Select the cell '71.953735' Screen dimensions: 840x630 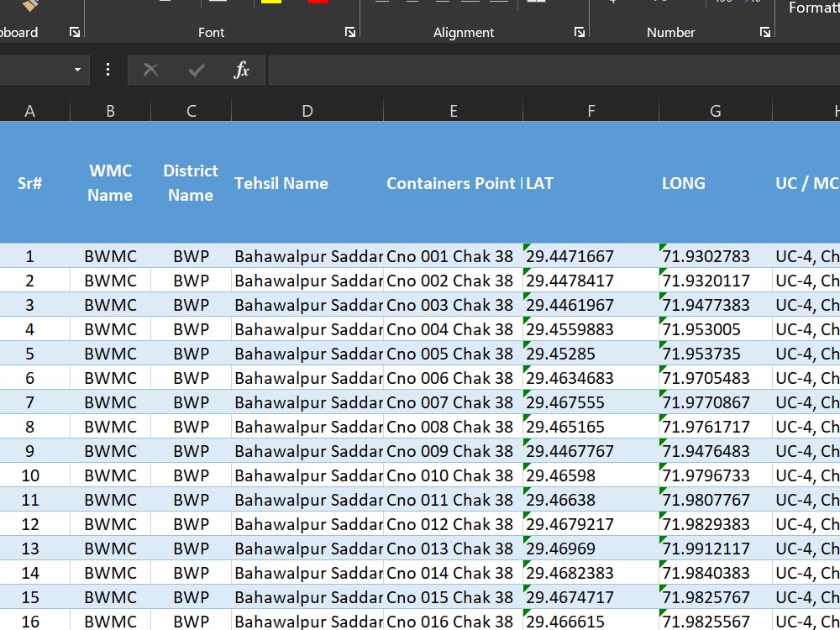[x=716, y=354]
